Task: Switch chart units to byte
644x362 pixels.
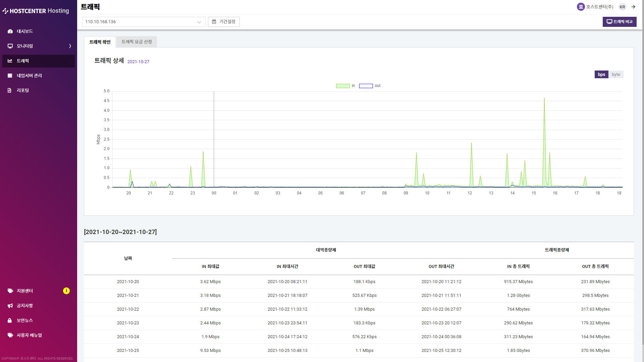Action: point(616,75)
